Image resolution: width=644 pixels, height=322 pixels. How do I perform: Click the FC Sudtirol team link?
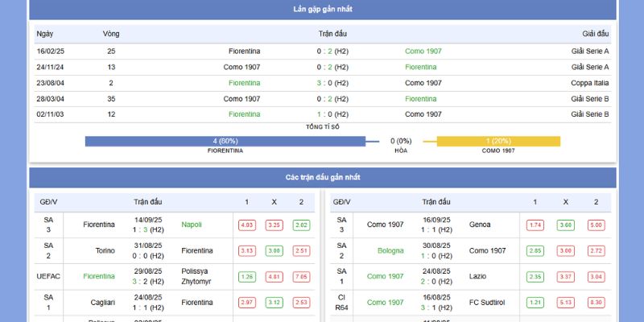488,302
